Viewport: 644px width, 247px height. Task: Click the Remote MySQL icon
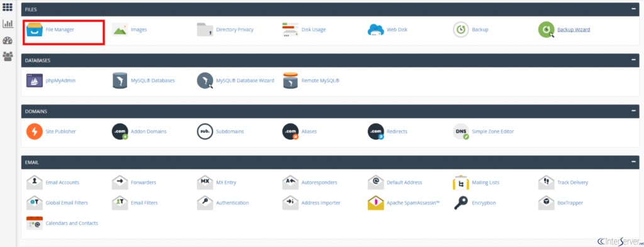[x=291, y=81]
